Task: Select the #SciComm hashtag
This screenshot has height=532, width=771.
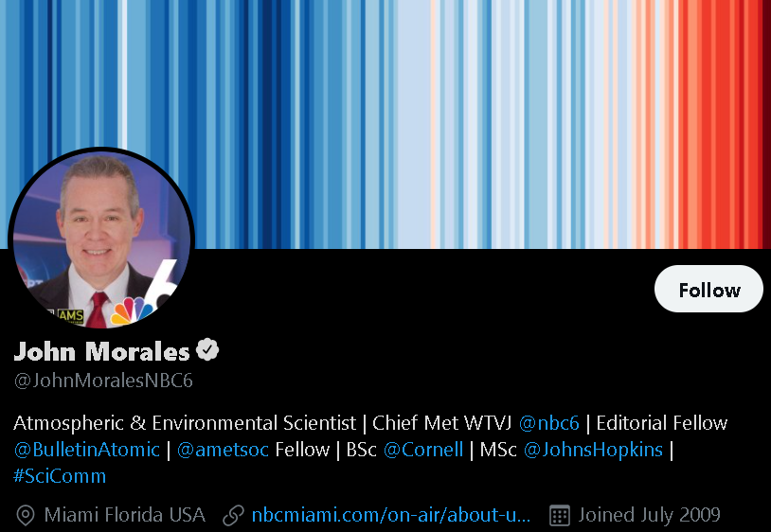Action: point(60,476)
